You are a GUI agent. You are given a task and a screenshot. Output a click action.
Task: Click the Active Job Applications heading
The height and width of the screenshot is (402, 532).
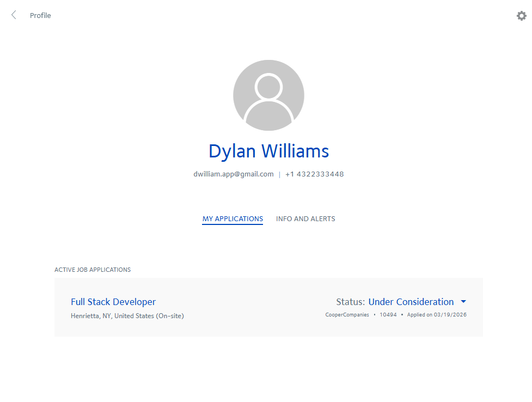[93, 270]
